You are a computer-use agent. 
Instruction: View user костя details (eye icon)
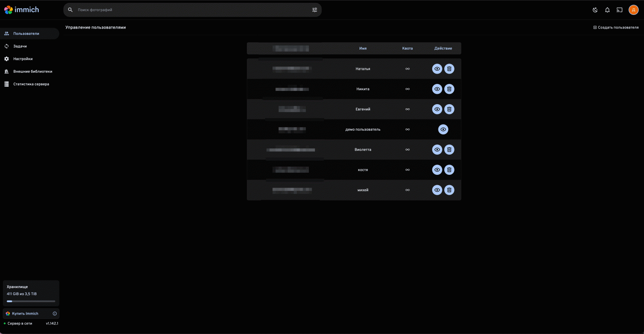pos(437,169)
